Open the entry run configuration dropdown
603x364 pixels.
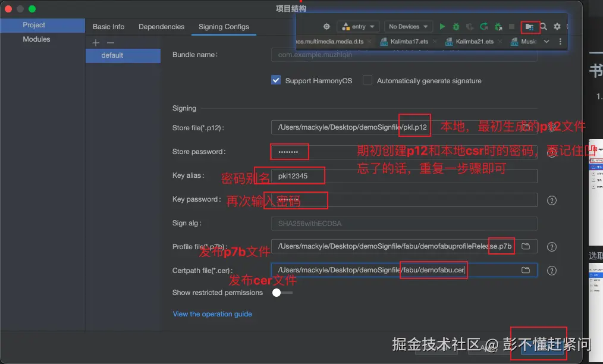click(357, 26)
